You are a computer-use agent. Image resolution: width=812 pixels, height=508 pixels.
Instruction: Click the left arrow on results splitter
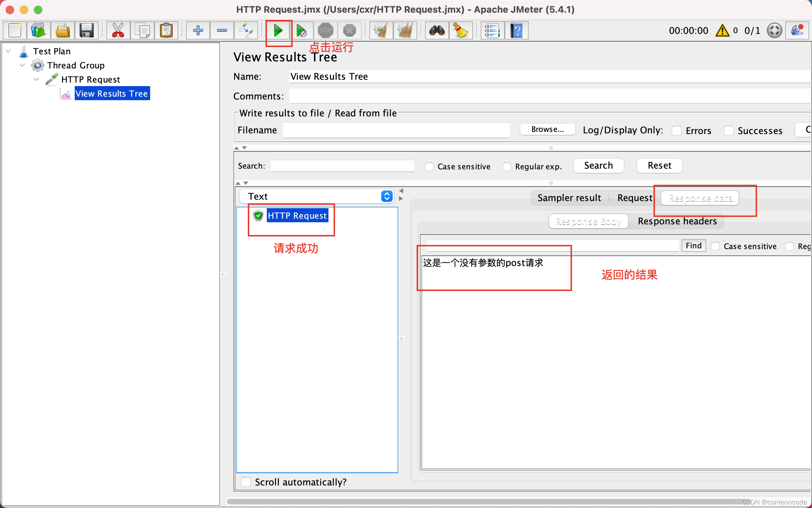click(x=401, y=191)
